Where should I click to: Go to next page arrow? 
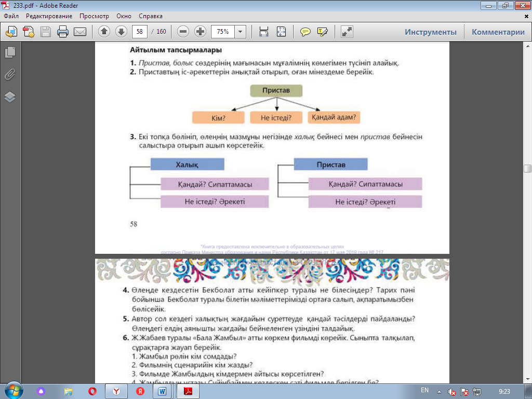(121, 32)
